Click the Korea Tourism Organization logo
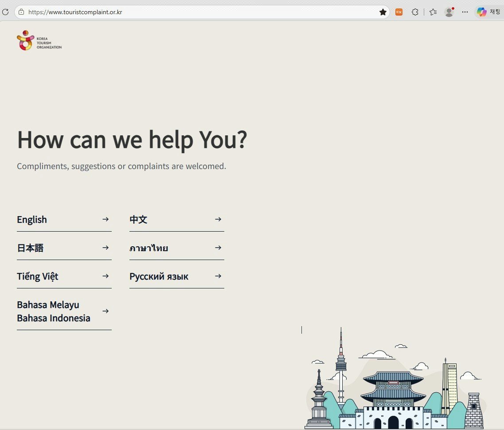This screenshot has height=430, width=504. tap(39, 40)
